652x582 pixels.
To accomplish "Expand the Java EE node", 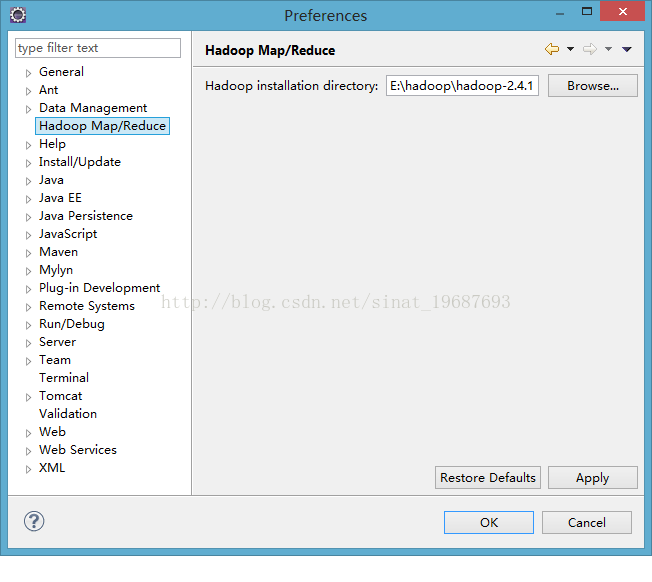I will click(28, 199).
